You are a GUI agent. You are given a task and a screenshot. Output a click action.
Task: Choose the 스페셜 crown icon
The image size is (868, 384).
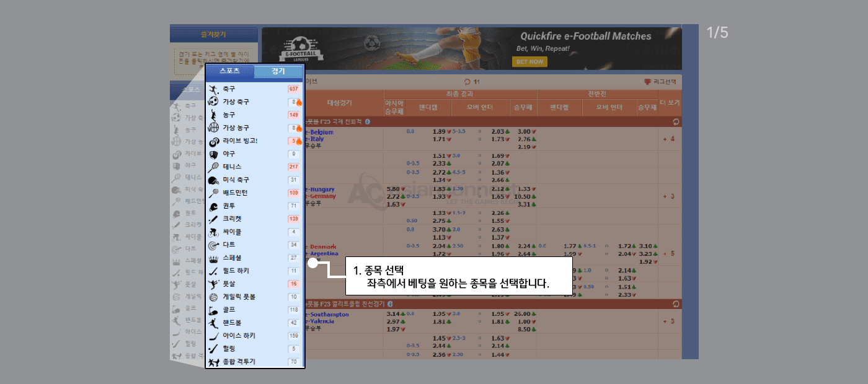coord(213,258)
